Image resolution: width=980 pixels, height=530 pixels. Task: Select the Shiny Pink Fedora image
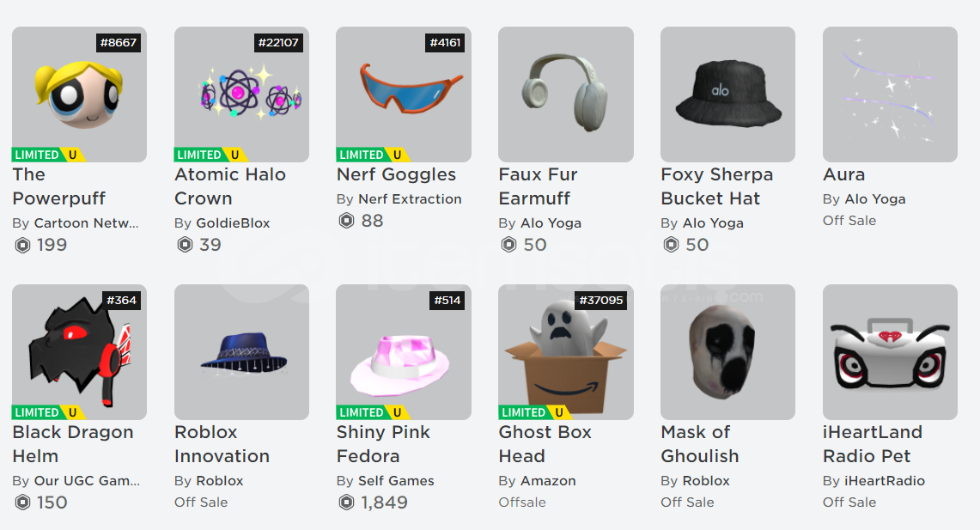pyautogui.click(x=404, y=352)
